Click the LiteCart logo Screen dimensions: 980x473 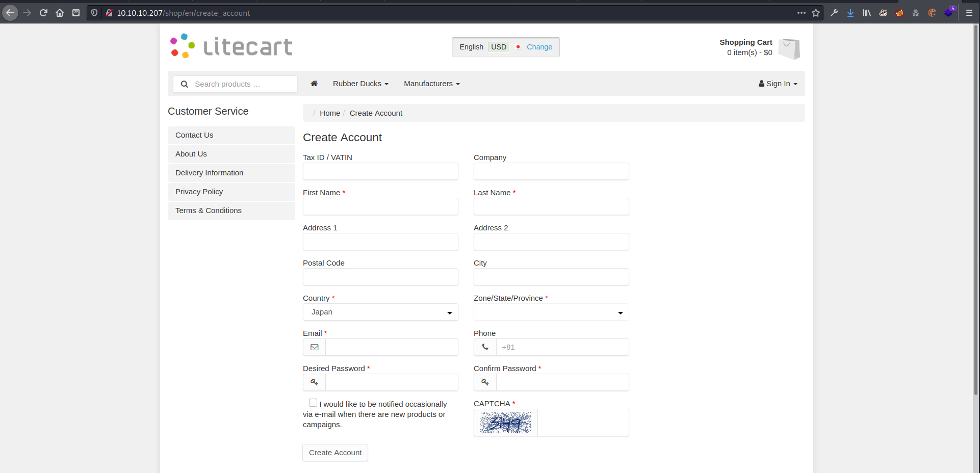point(231,46)
